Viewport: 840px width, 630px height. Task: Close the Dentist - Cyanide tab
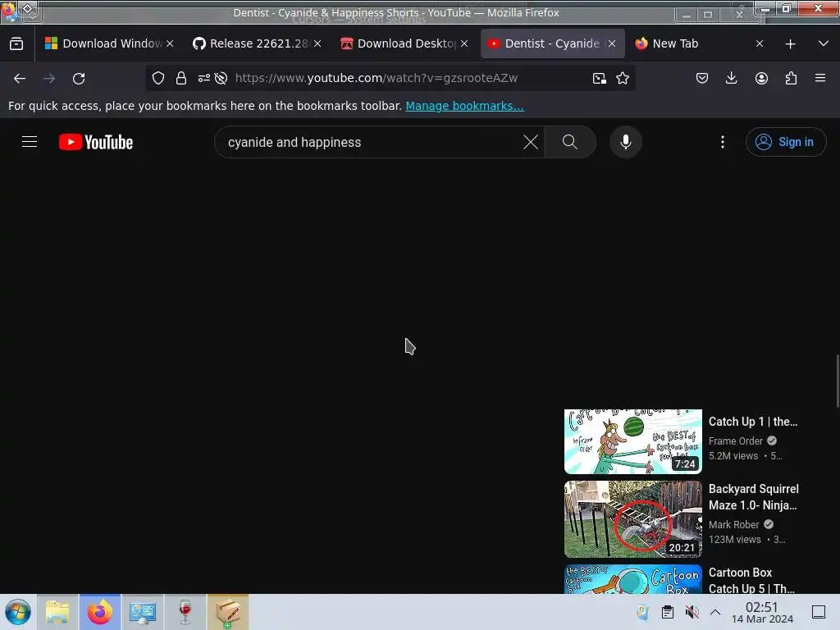click(612, 44)
